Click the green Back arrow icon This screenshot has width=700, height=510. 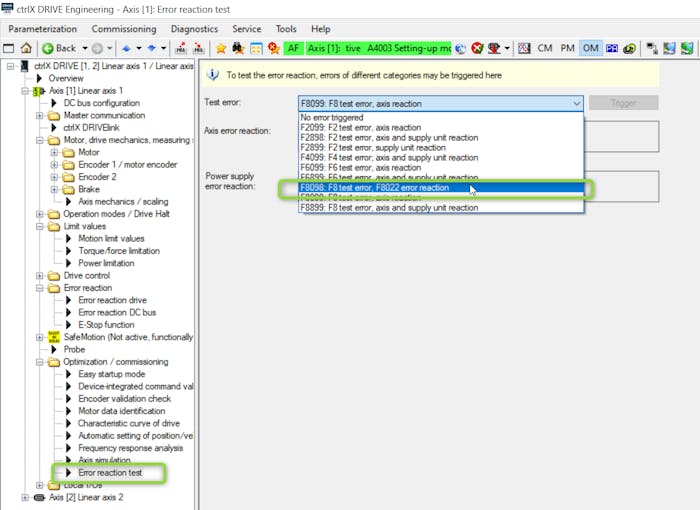(x=47, y=48)
